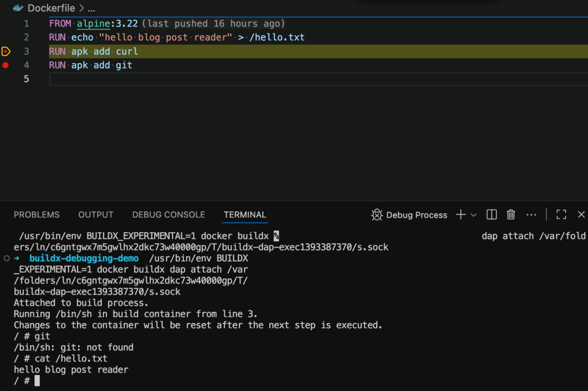588x391 pixels.
Task: Expand the breadcrumb ellipsis after Dockerfile
Action: pyautogui.click(x=91, y=8)
